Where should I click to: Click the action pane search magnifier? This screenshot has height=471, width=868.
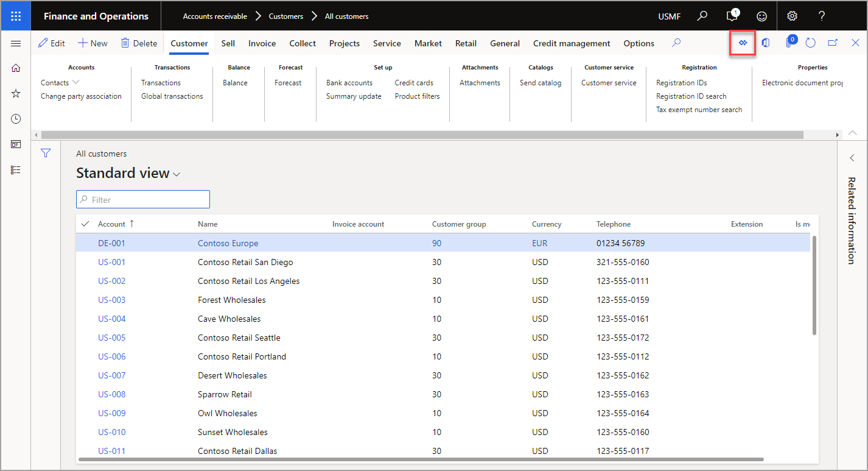tap(676, 43)
